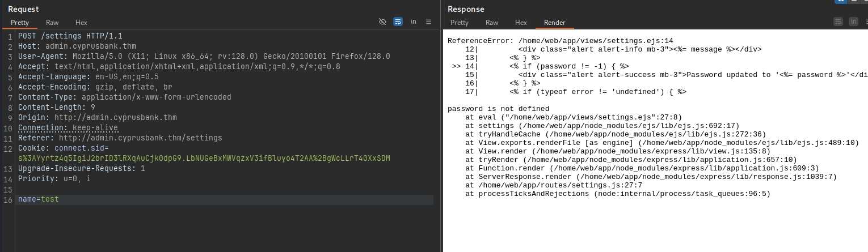Switch to the Request Raw tab
The height and width of the screenshot is (252, 868).
tap(52, 23)
